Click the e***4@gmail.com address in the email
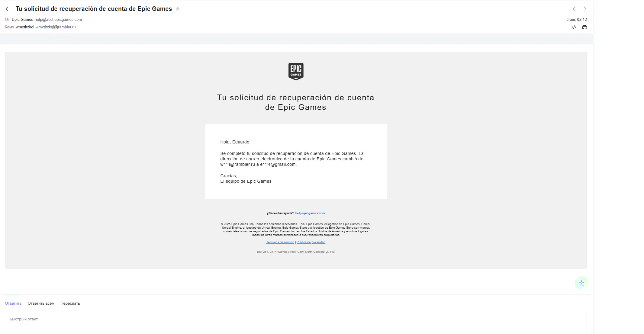Viewport: 644px width, 334px height. point(278,165)
